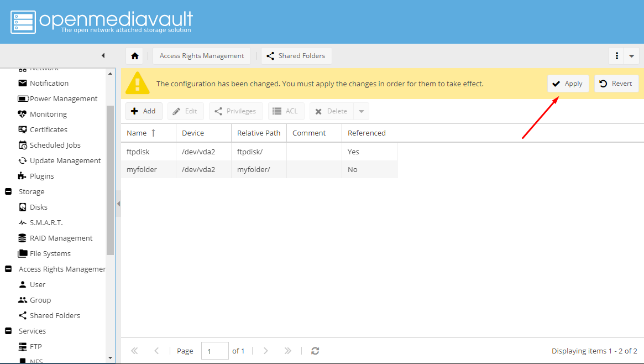Open RAID Management in sidebar

61,238
